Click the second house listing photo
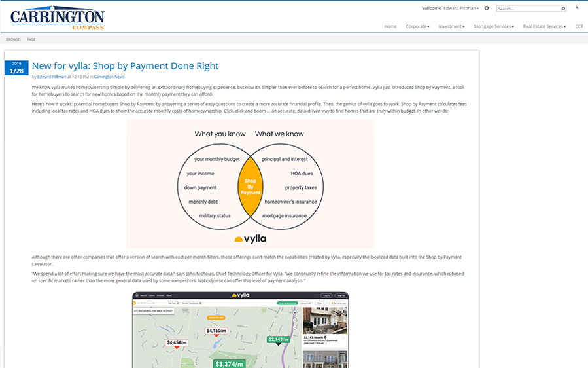Screen dimensions: 588x368 325,359
